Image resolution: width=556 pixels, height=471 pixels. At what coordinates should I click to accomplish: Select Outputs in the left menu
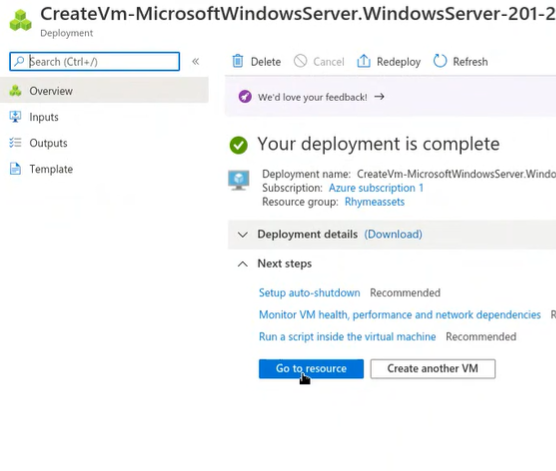tap(48, 143)
